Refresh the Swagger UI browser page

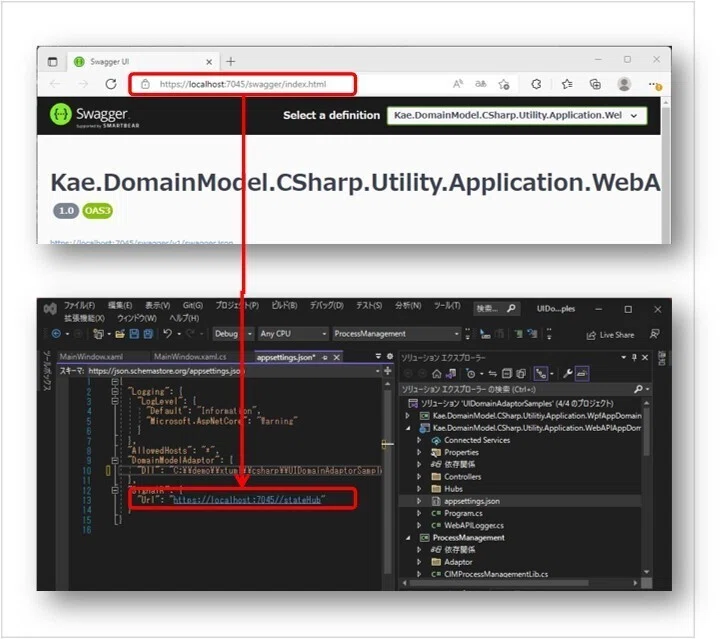pyautogui.click(x=111, y=84)
